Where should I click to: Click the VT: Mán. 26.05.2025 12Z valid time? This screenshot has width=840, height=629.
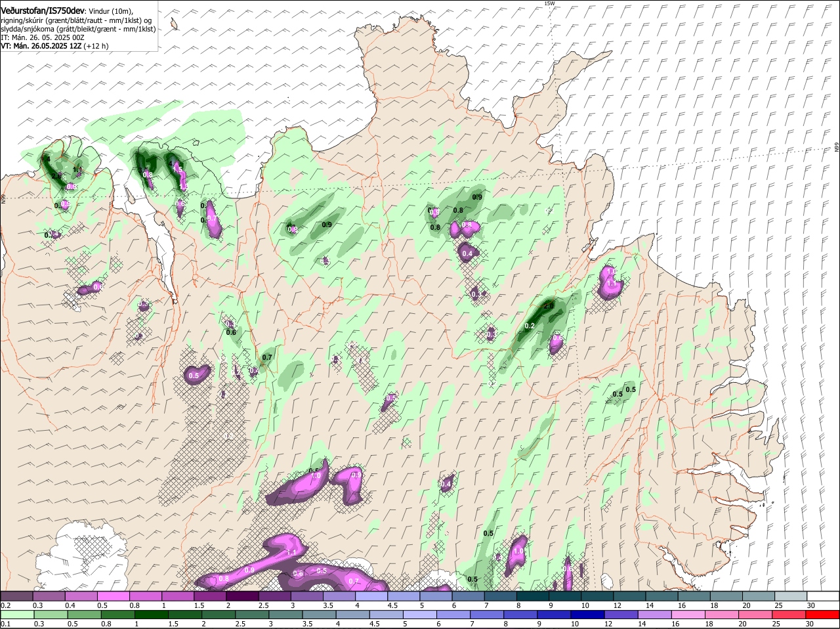41,46
